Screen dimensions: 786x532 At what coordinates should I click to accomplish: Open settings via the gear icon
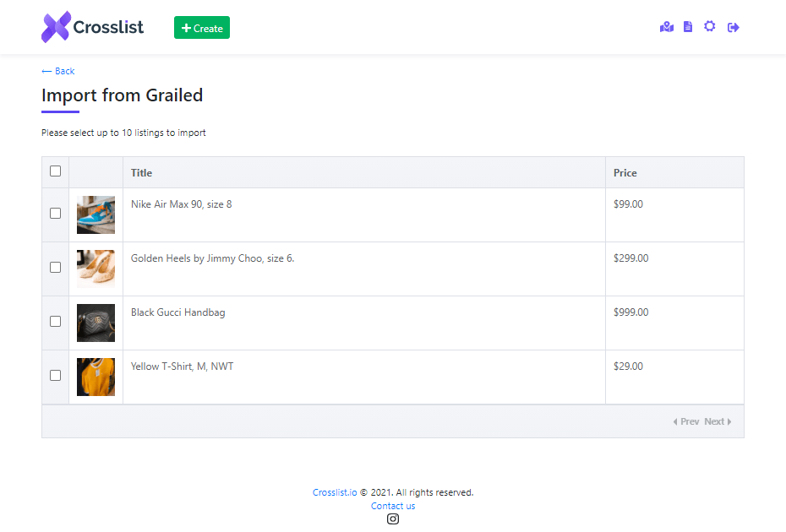(709, 26)
